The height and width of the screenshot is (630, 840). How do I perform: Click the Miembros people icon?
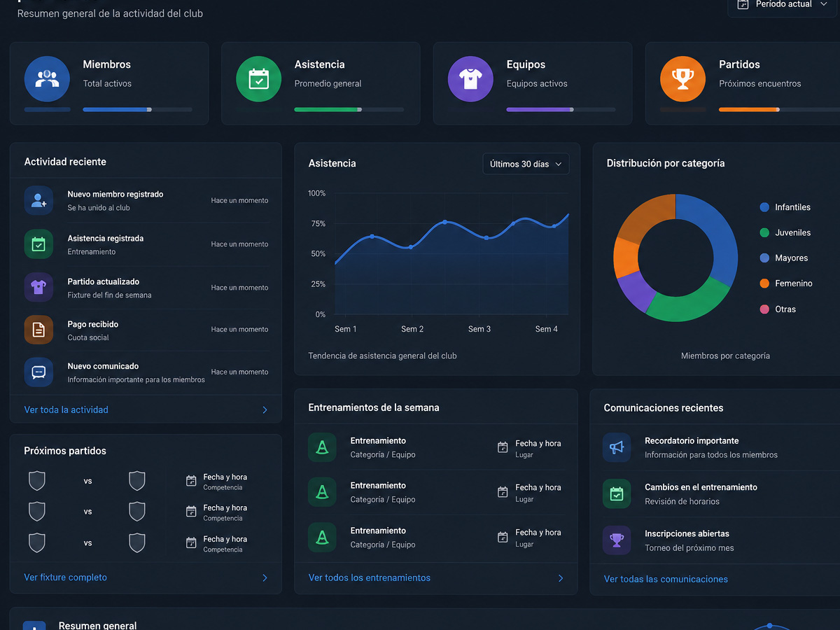[x=47, y=79]
